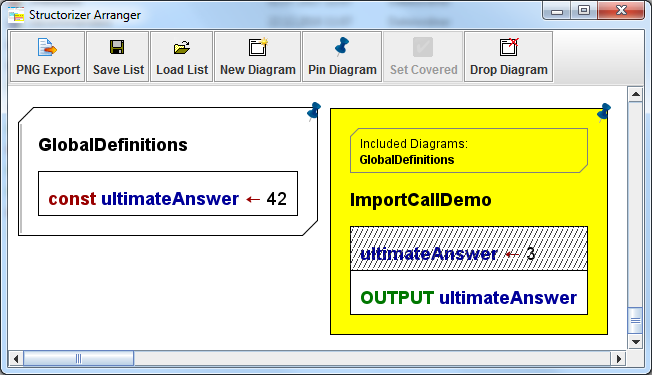Image resolution: width=652 pixels, height=375 pixels.
Task: Click the horizontal scrollbar right arrow
Action: 618,358
